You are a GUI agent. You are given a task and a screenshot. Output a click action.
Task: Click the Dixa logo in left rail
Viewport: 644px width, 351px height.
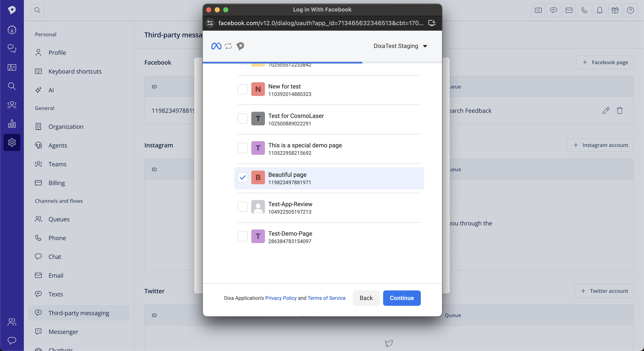click(x=12, y=10)
